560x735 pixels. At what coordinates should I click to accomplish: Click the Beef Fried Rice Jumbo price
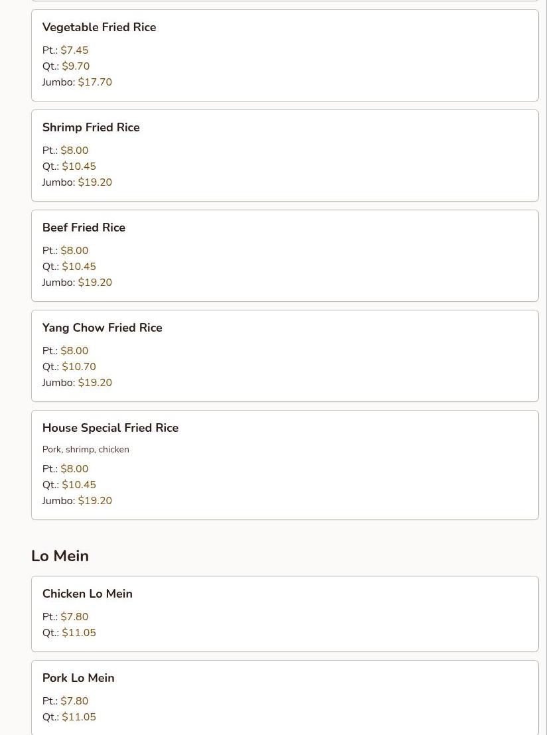(x=95, y=283)
